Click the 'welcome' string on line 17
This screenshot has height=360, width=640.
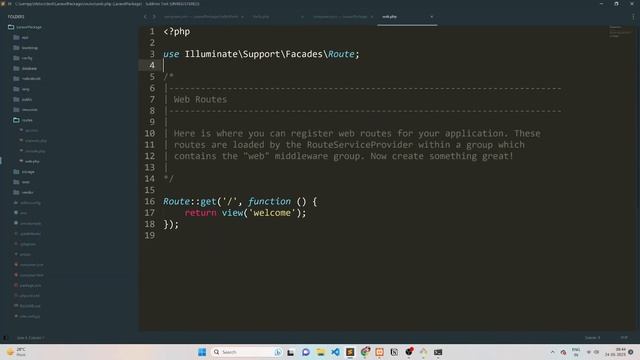(272, 213)
